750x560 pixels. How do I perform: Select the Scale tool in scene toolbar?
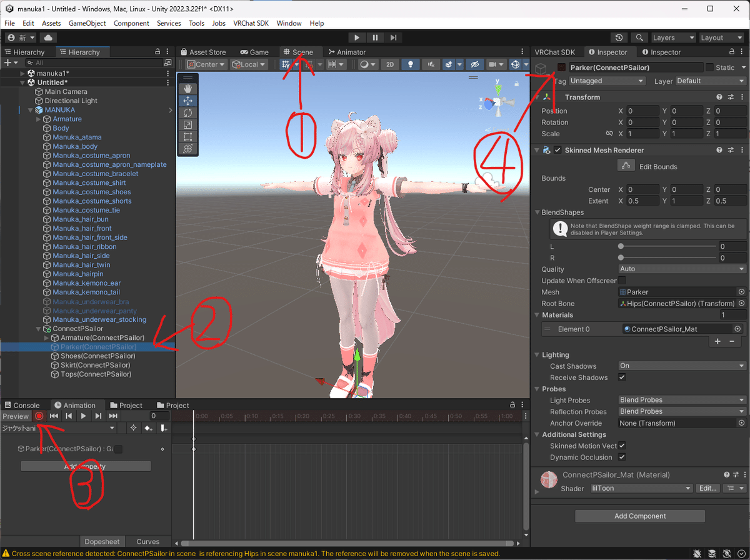(x=188, y=124)
